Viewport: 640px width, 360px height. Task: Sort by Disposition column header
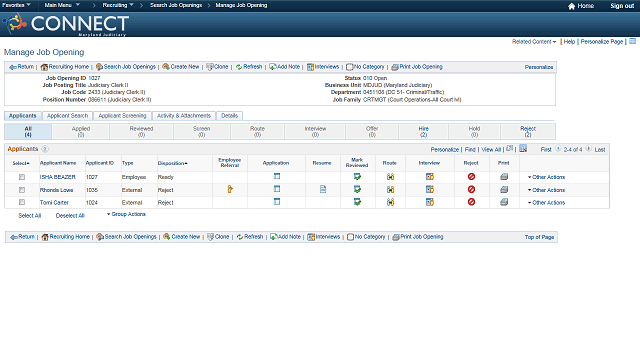(172, 163)
